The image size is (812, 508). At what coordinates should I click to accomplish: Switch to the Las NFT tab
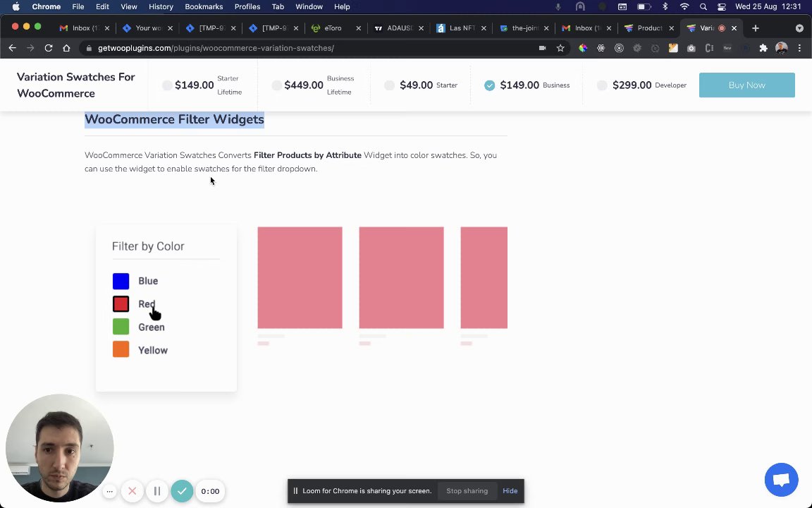pyautogui.click(x=462, y=28)
